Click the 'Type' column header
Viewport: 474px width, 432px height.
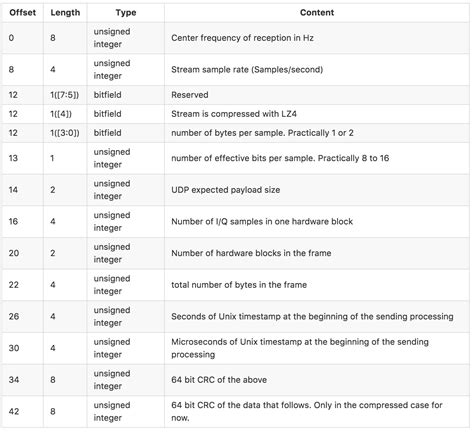click(126, 13)
